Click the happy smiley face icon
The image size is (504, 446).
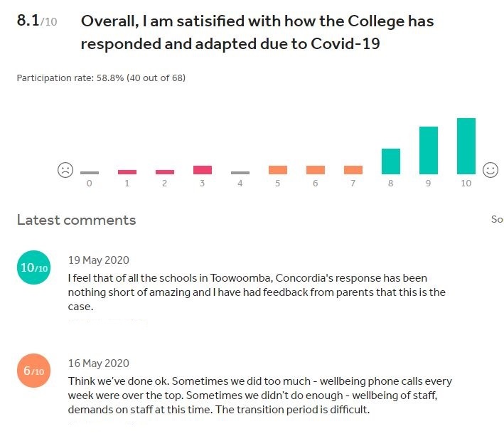click(490, 170)
